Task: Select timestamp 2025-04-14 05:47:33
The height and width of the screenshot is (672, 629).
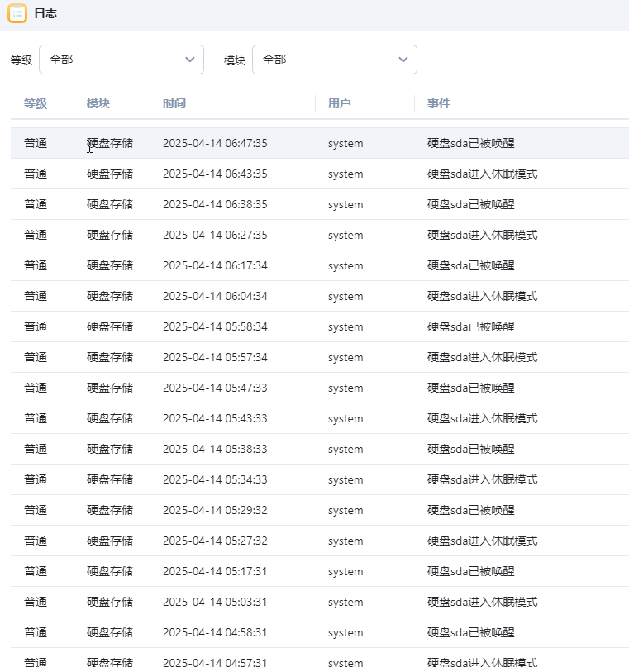Action: [x=215, y=388]
